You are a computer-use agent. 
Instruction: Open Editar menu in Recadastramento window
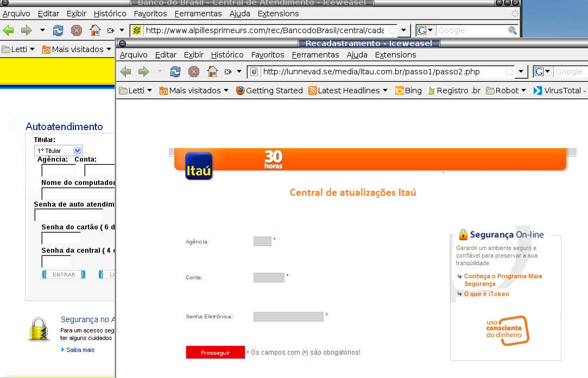pos(166,55)
